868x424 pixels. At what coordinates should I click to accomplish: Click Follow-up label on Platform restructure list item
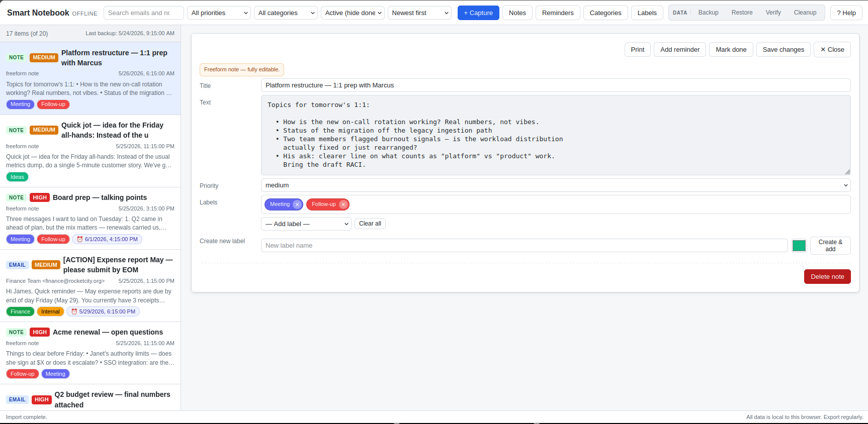pos(53,104)
